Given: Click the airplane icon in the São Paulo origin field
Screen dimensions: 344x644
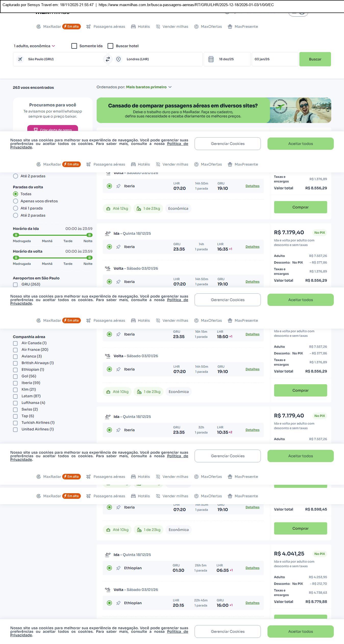Looking at the screenshot, I should [20, 59].
